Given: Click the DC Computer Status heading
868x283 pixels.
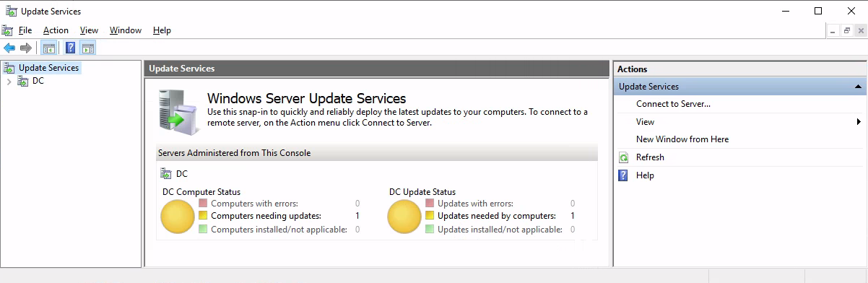Looking at the screenshot, I should coord(201,192).
